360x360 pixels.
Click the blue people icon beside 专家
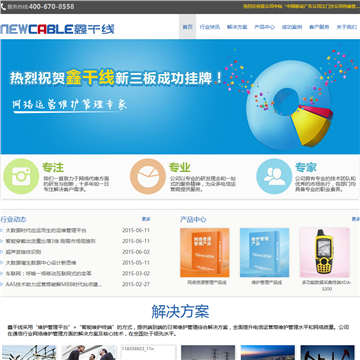[x=274, y=176]
